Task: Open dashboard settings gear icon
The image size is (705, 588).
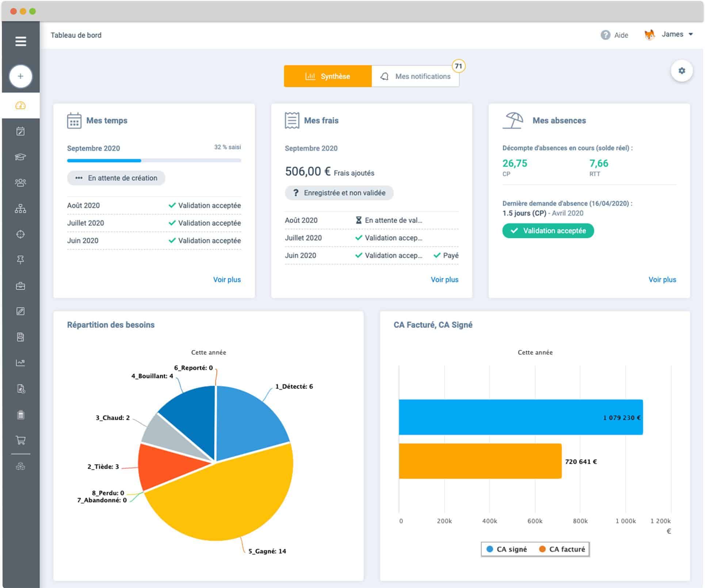Action: (x=681, y=71)
